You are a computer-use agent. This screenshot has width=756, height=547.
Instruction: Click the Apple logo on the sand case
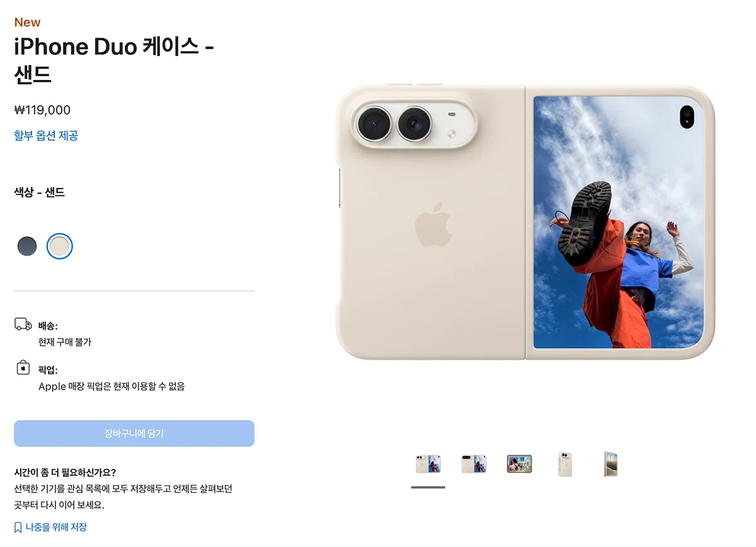433,224
